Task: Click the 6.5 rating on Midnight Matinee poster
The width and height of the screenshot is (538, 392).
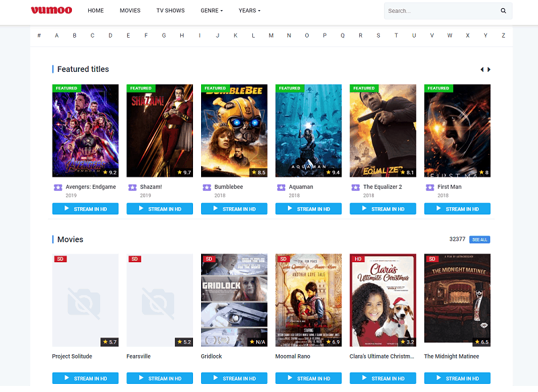Action: 482,342
